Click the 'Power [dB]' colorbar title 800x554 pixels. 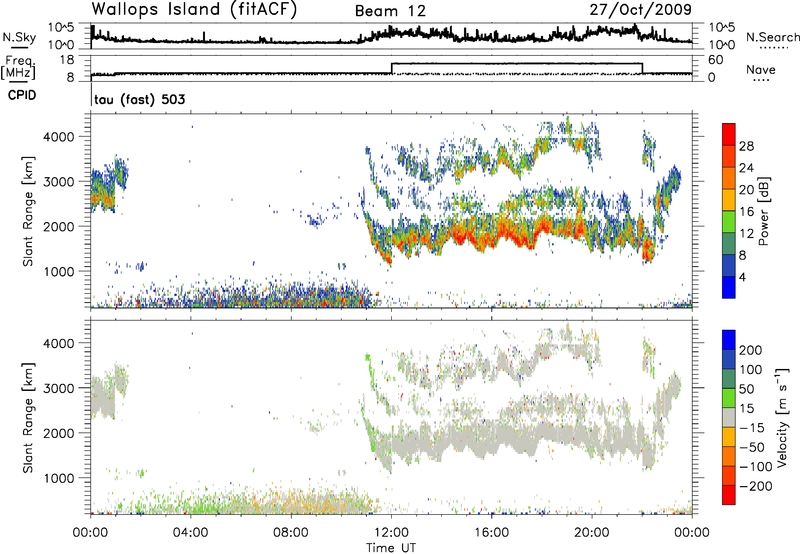pyautogui.click(x=763, y=211)
